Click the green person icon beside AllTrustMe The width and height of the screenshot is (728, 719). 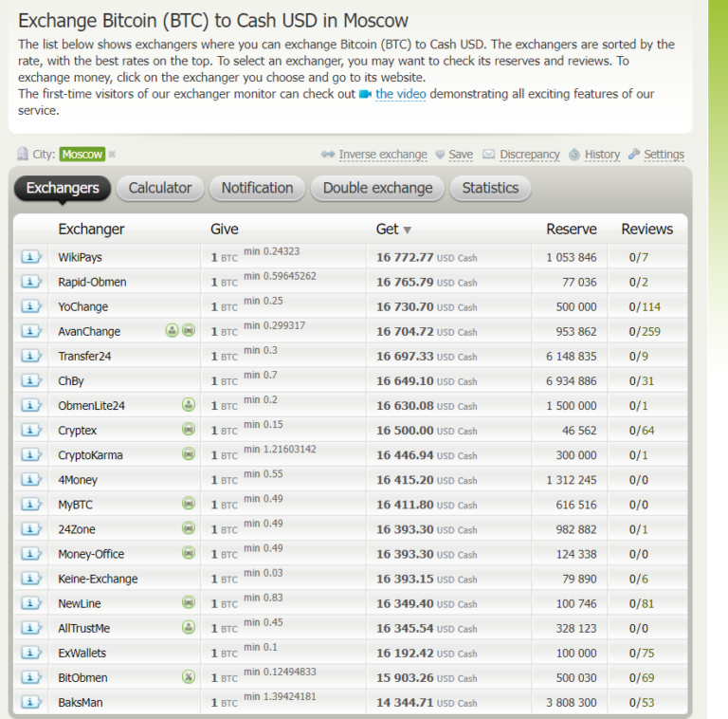coord(189,628)
